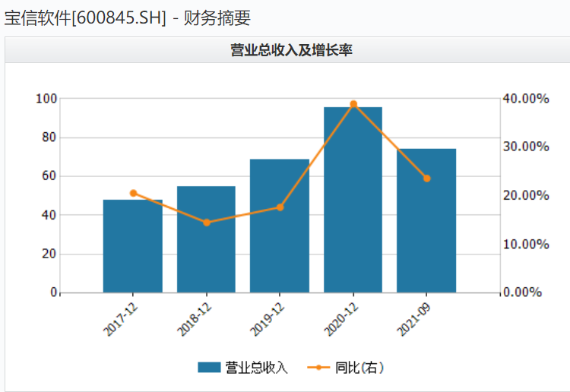Screen dimensions: 570x392
Task: Click the orange 同比(右) legend marker
Action: (318, 367)
